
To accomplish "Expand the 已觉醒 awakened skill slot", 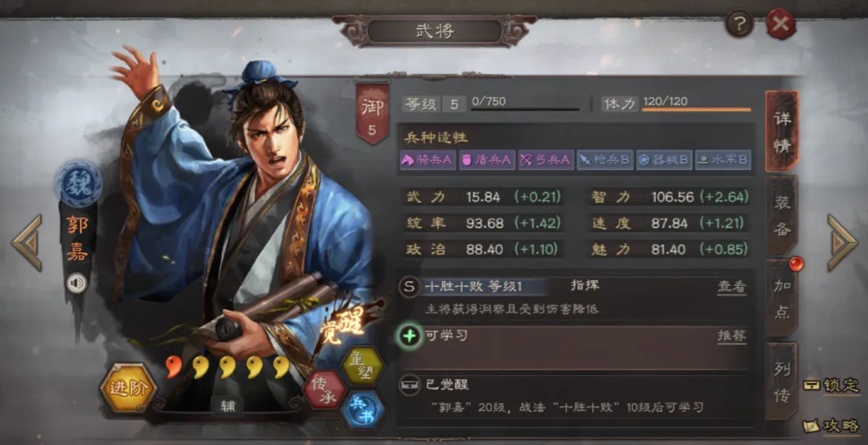I will pos(575,398).
